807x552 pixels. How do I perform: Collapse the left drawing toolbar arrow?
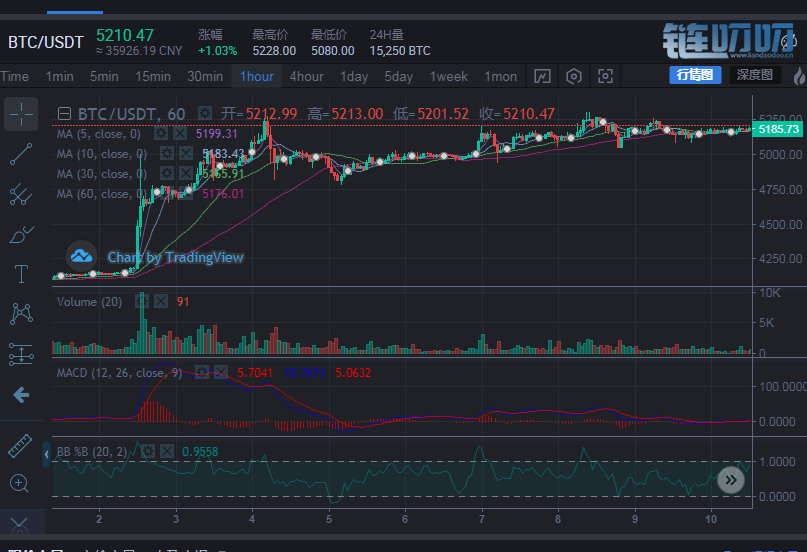click(46, 455)
